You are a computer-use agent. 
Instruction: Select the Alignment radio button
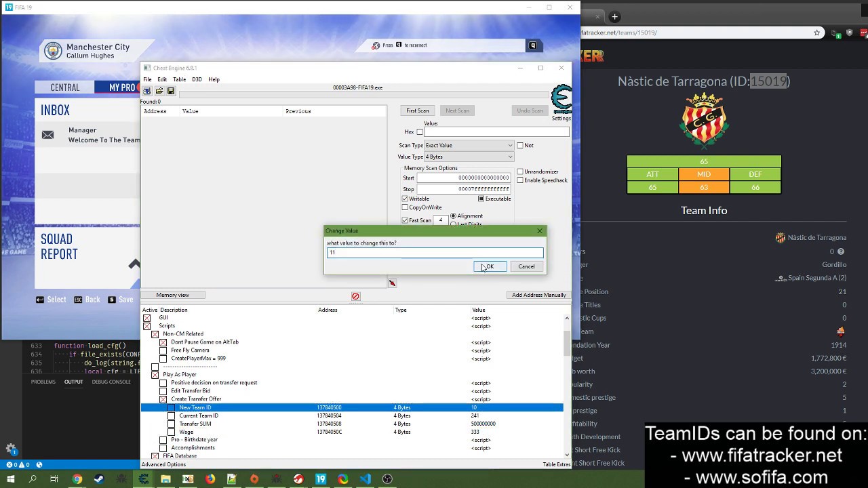point(454,216)
